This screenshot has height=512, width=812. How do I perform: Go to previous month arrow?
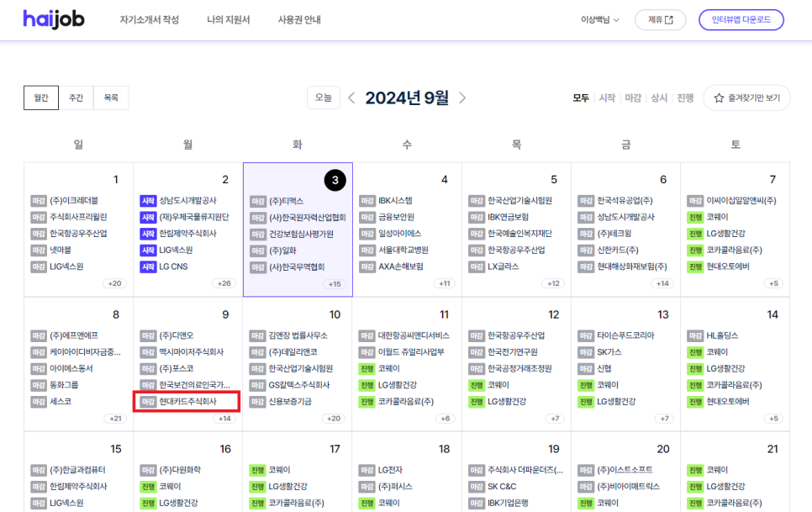(x=351, y=98)
